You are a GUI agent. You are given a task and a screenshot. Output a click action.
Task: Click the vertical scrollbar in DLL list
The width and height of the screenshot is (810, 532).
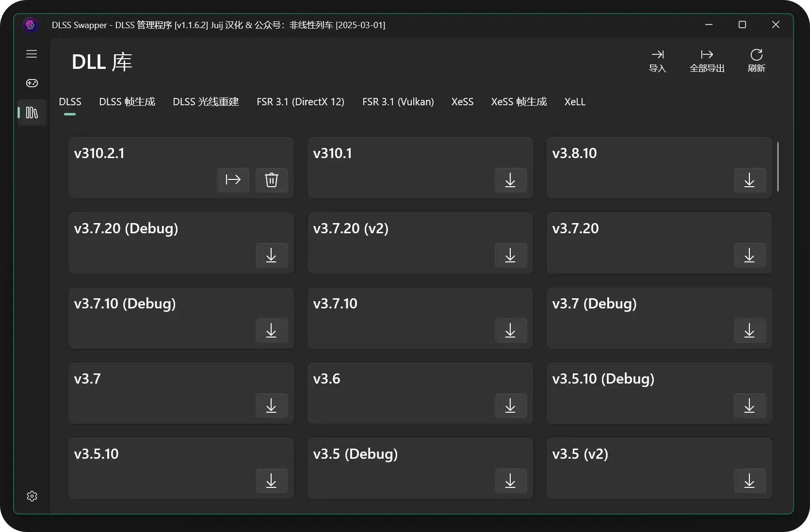[778, 167]
